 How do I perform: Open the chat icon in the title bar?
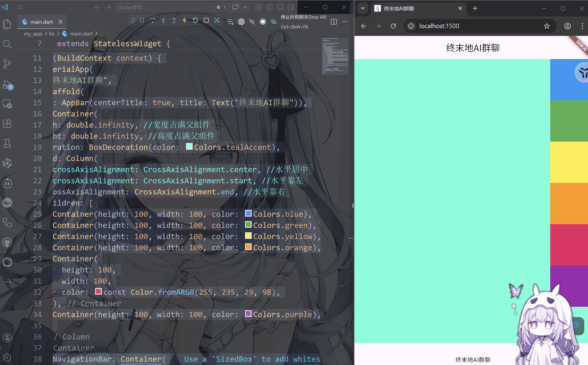pos(235,7)
